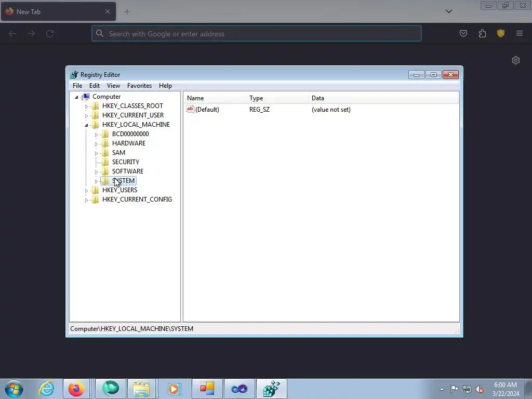Open the Edit menu in Registry Editor
532x399 pixels.
click(x=95, y=86)
